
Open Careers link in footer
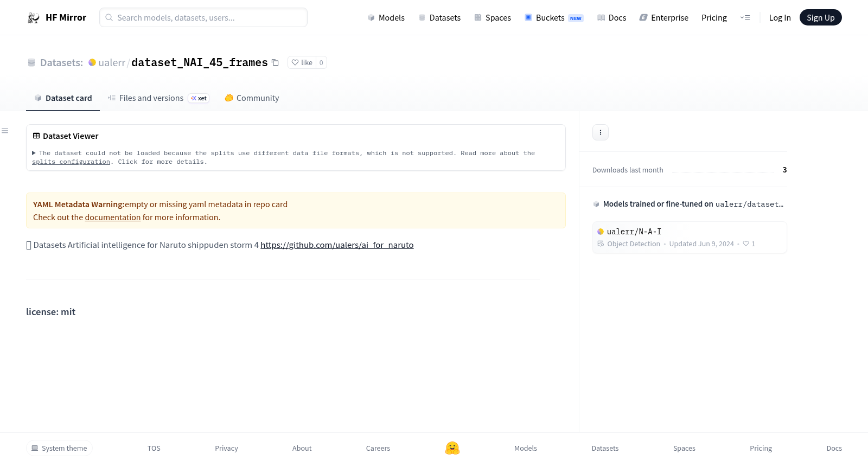[x=378, y=449]
